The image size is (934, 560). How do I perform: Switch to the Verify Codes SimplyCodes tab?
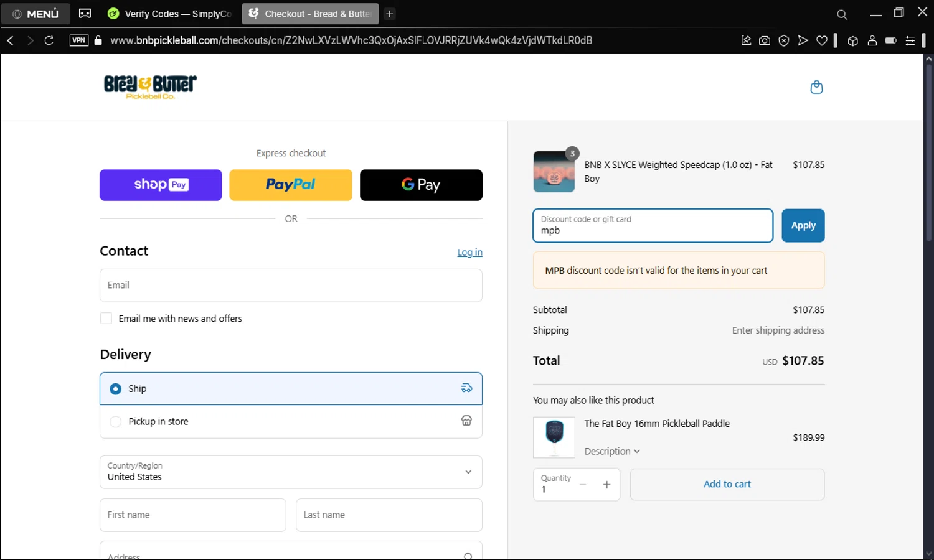tap(169, 14)
